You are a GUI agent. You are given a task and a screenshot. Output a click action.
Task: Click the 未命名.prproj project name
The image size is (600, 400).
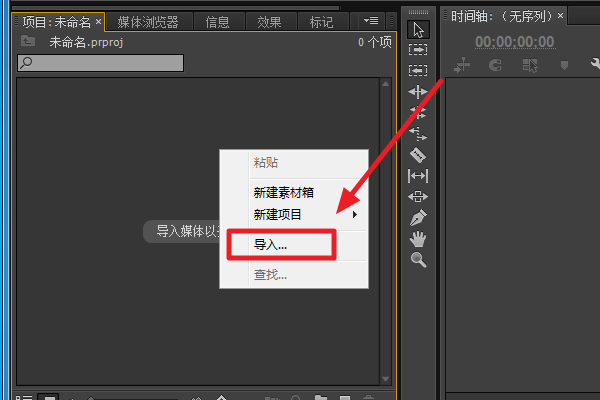point(86,42)
